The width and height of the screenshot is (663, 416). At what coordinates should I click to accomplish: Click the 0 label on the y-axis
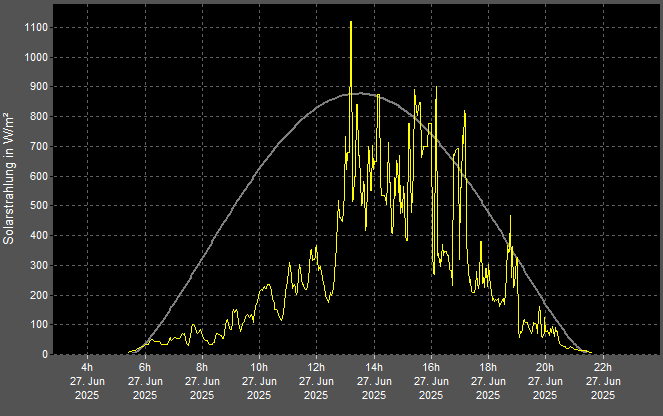[44, 355]
